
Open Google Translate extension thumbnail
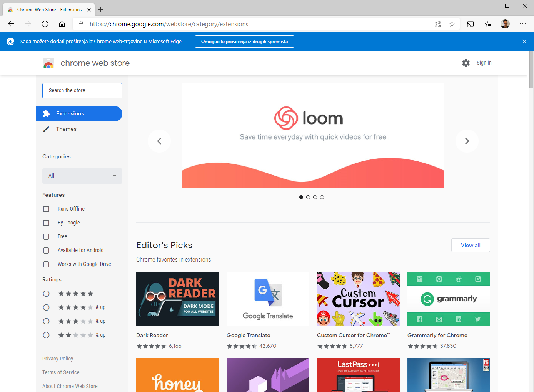(x=268, y=299)
